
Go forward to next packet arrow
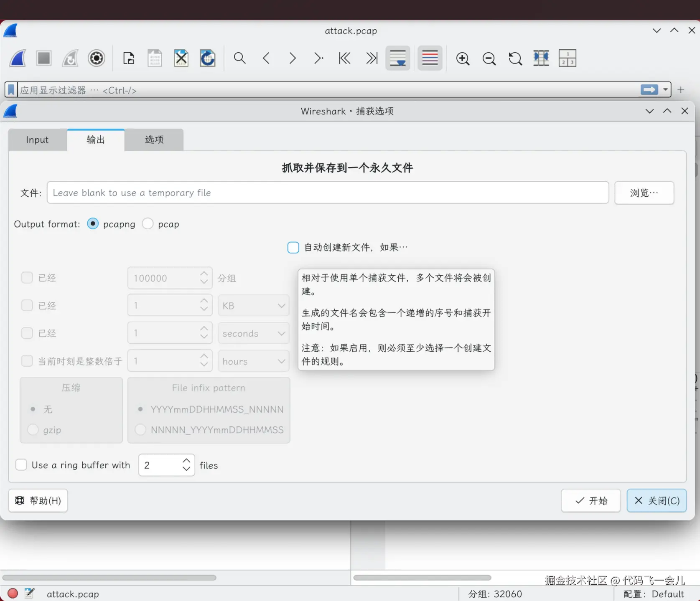(x=293, y=58)
